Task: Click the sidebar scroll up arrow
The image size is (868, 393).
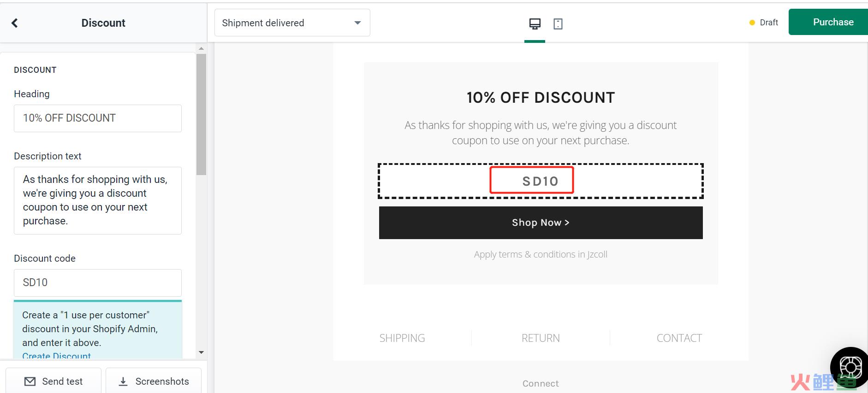Action: [x=201, y=48]
